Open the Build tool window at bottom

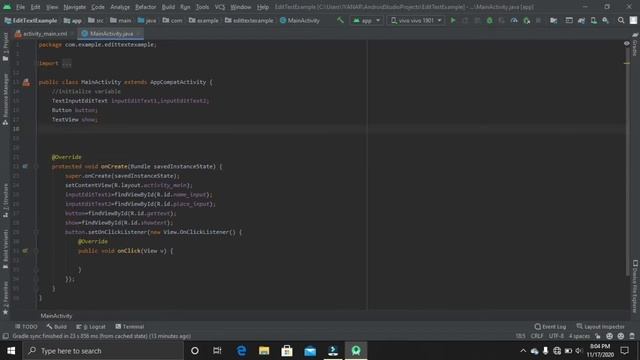pyautogui.click(x=56, y=327)
